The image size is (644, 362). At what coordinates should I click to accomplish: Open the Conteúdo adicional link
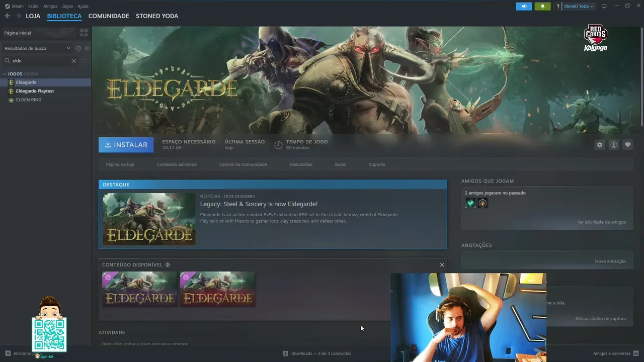177,164
